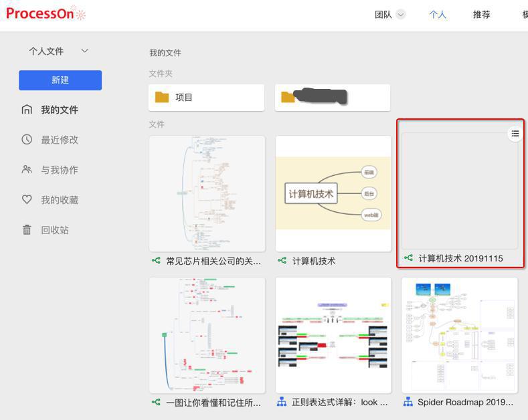Open 最近修改 in sidebar

click(x=60, y=140)
